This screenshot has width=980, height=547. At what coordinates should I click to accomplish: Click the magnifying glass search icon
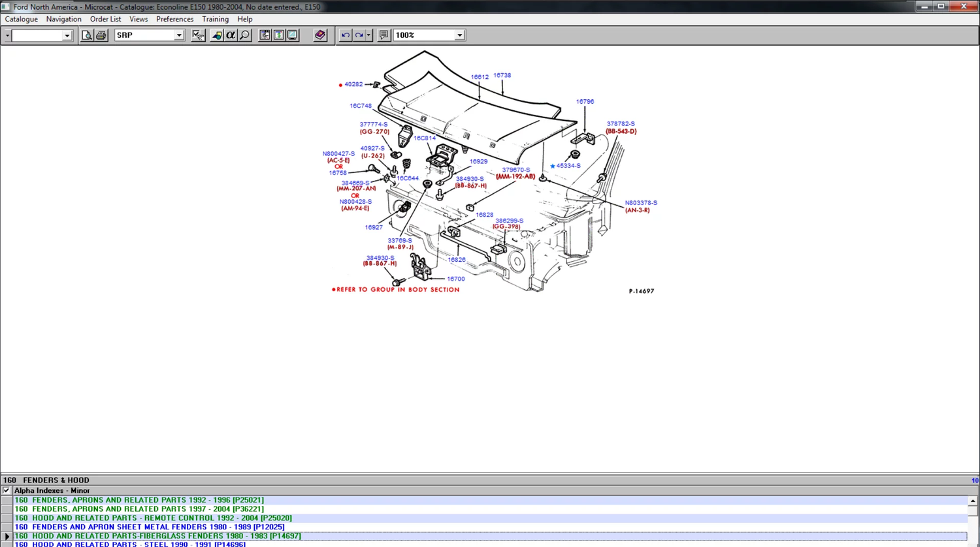(245, 35)
